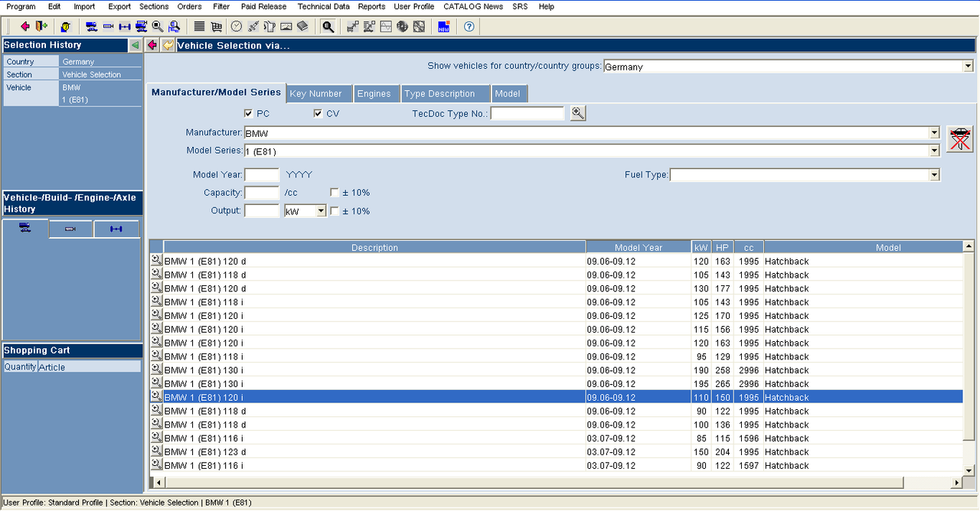
Task: Sort by the kW column header
Action: (701, 247)
